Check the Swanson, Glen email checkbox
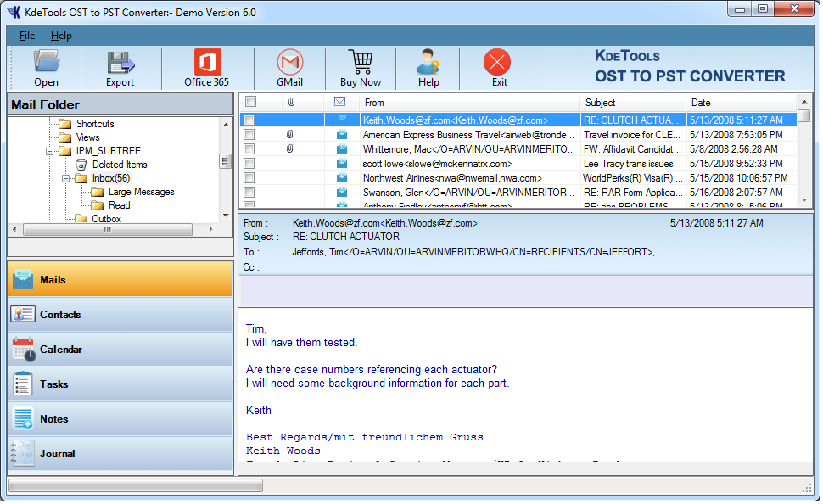Screen dimensions: 823x504 (x=249, y=193)
